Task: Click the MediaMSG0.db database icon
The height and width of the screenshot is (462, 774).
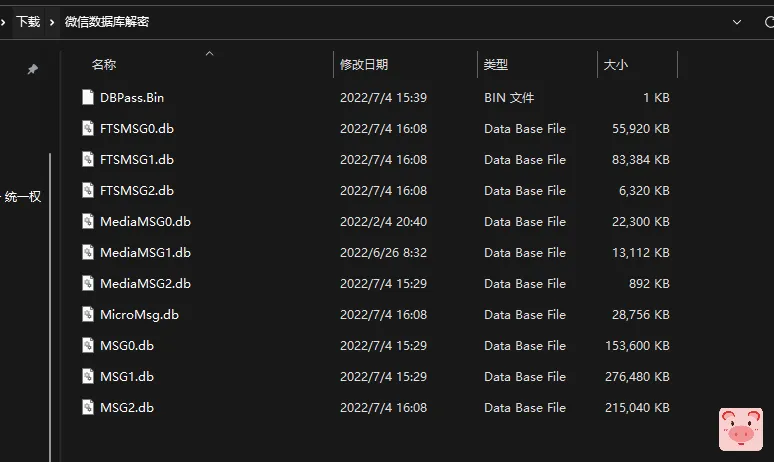Action: 88,222
